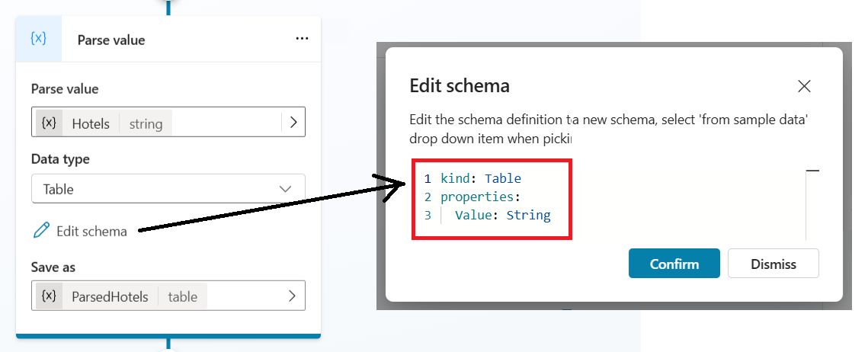Viewport: 868px width, 352px height.
Task: Click the pencil icon for Edit schema
Action: (41, 231)
